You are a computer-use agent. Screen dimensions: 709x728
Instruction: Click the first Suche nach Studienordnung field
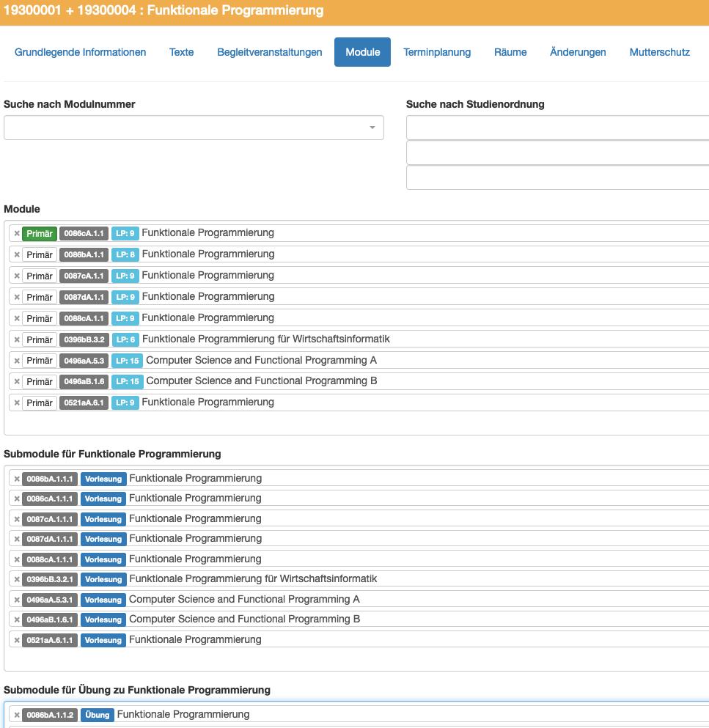click(558, 128)
